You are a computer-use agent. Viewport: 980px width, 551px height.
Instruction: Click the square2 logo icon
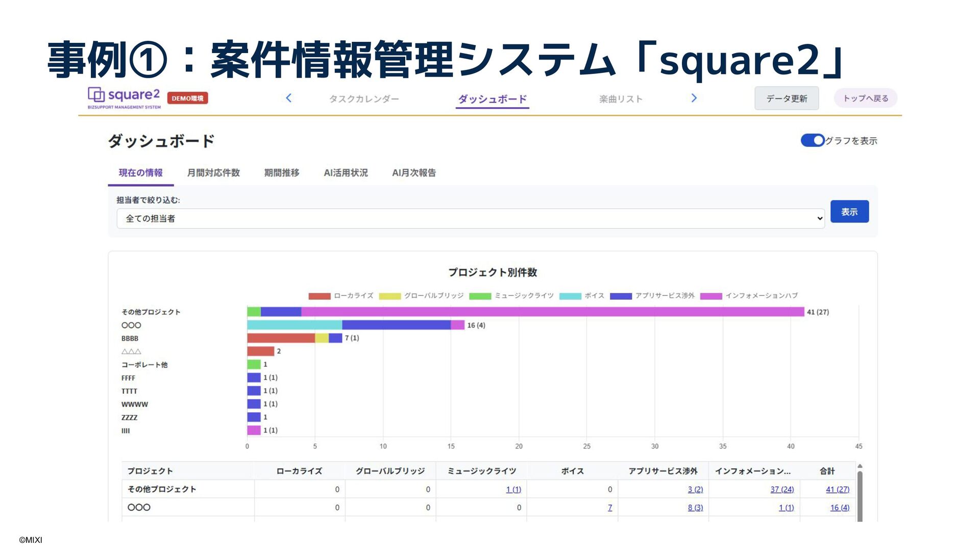96,95
